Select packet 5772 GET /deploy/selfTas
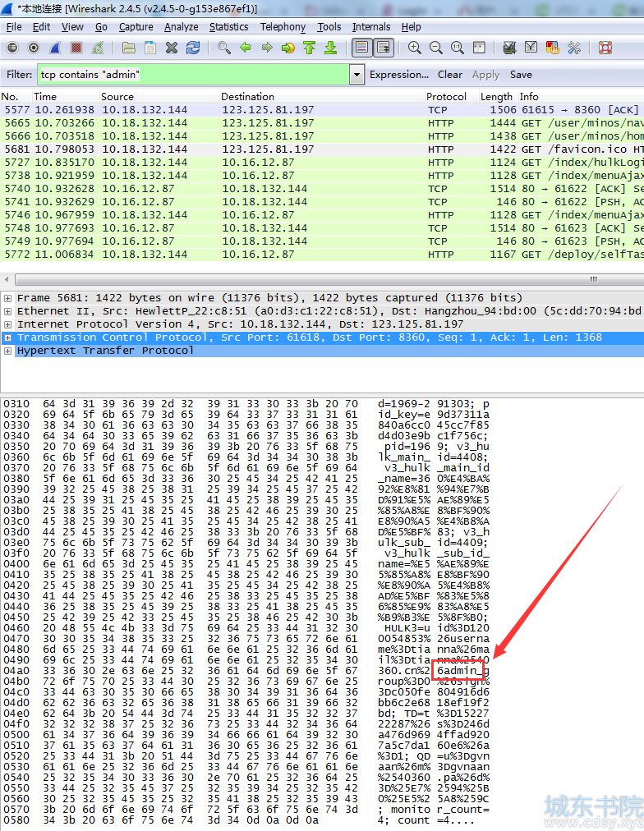Viewport: 644px width, 831px height. pos(322,255)
